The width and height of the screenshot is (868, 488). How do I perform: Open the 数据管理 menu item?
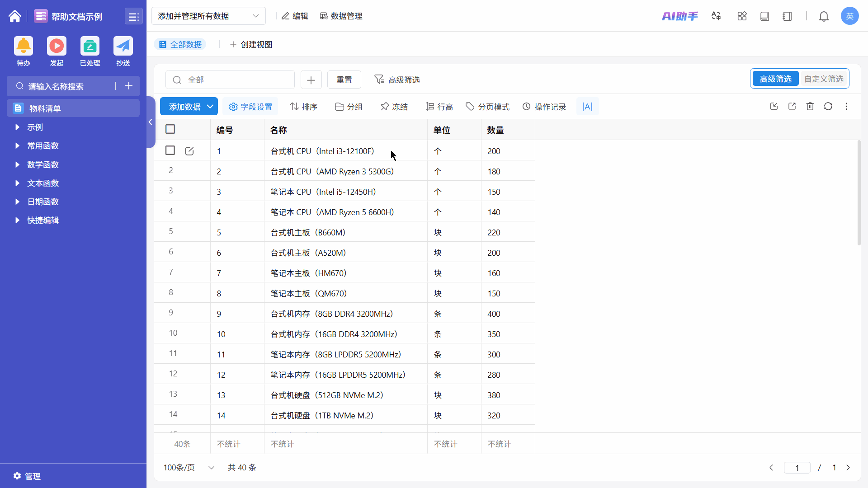coord(341,16)
